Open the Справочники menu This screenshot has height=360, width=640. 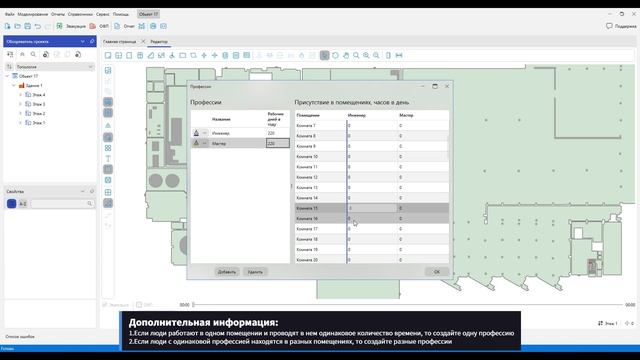[x=80, y=14]
